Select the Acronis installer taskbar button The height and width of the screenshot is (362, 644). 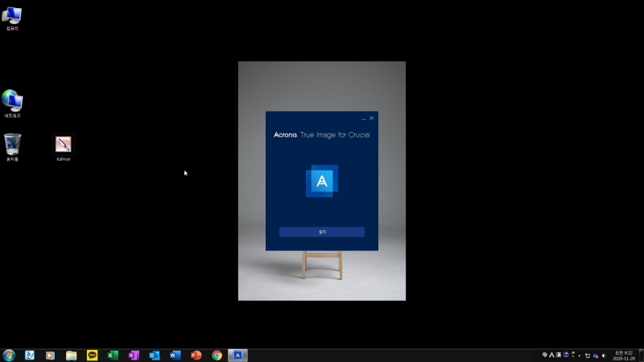pyautogui.click(x=237, y=355)
